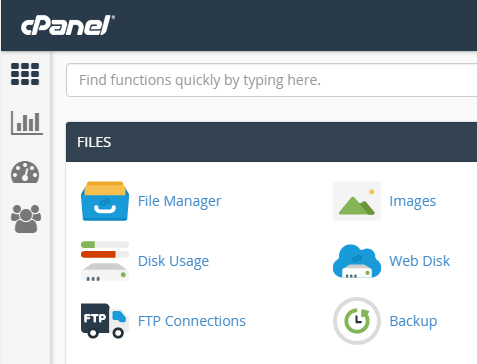Click the cPanel logo in header

68,25
